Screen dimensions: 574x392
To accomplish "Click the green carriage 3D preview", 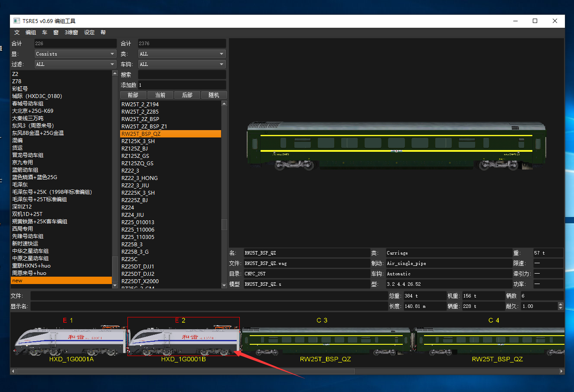I will (x=397, y=145).
